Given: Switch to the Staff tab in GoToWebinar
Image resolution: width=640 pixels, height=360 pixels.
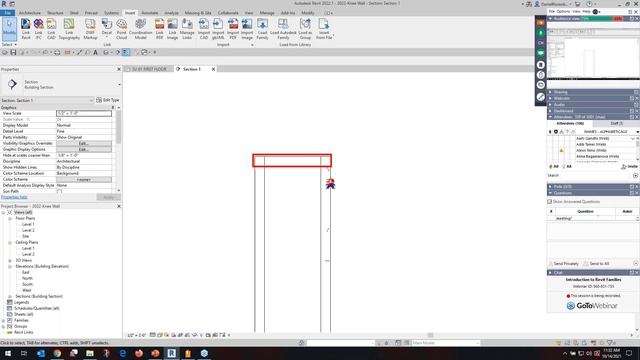Looking at the screenshot, I should tap(616, 123).
